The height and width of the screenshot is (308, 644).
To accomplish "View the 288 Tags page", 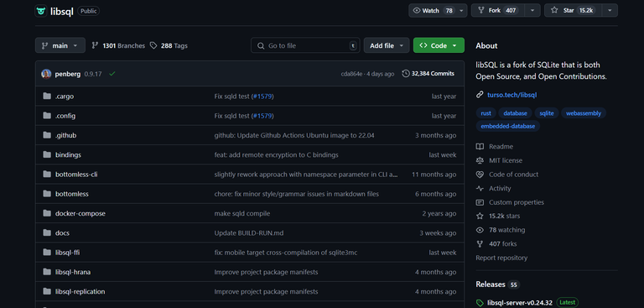I will (169, 45).
